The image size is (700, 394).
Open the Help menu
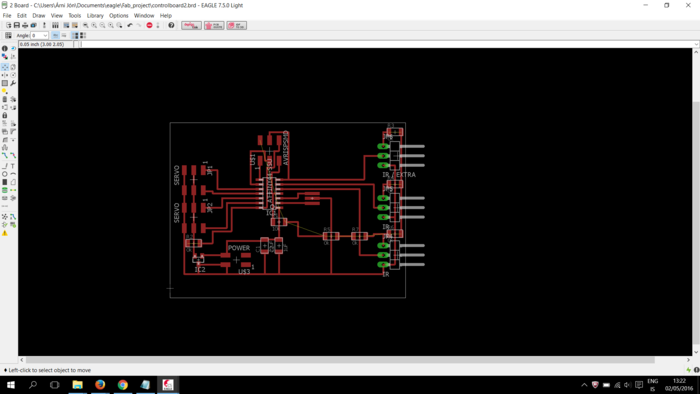pos(166,15)
